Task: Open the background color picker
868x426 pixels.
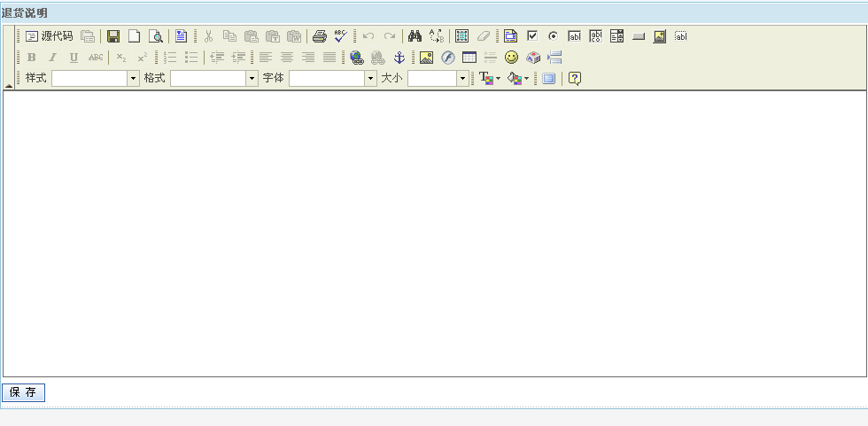Action: 518,79
